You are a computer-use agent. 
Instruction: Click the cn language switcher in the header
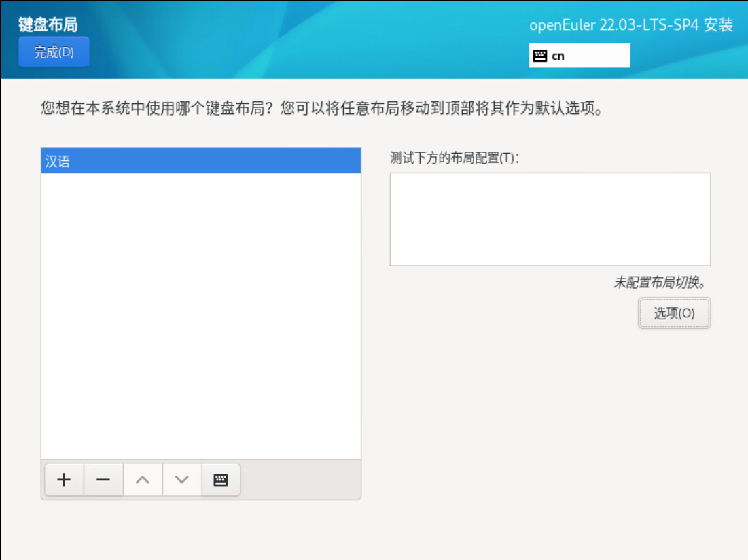tap(579, 55)
